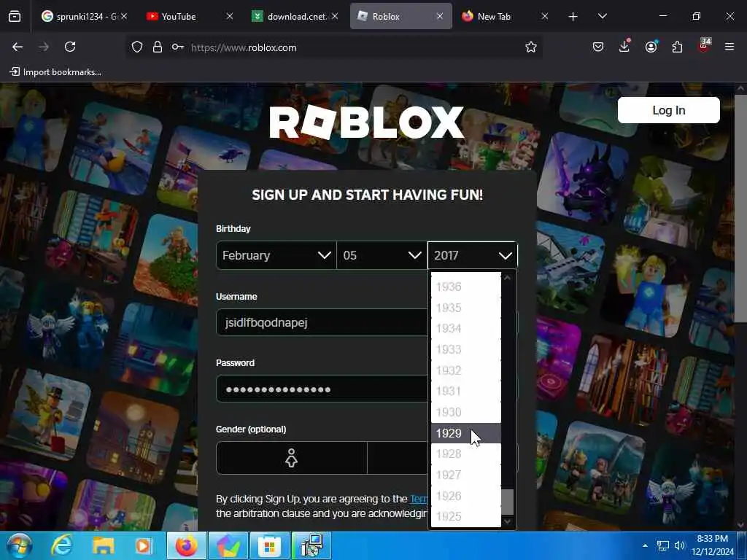Click the Firefox View icon in the tab bar

(x=15, y=17)
